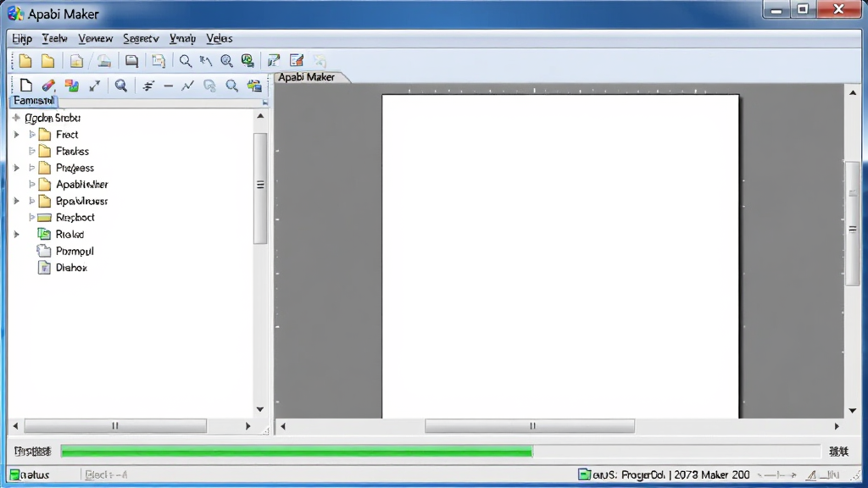Click the zigzag line icon
Image resolution: width=868 pixels, height=488 pixels.
[187, 86]
